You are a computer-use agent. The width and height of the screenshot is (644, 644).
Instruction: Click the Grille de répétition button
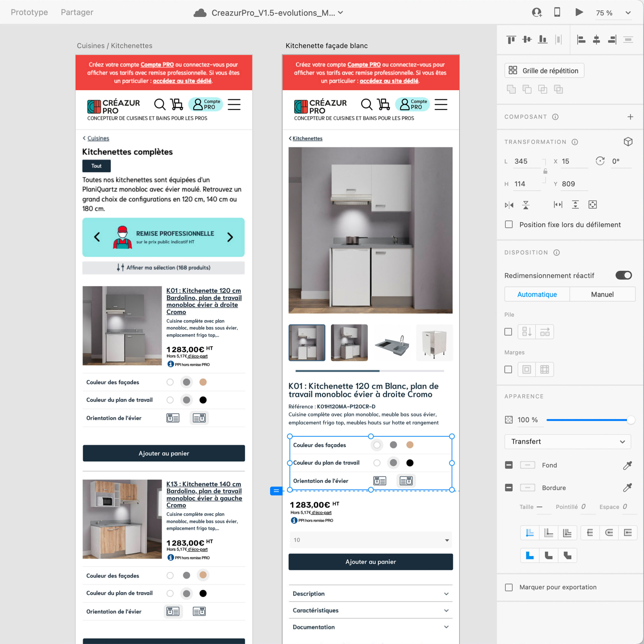(x=544, y=71)
